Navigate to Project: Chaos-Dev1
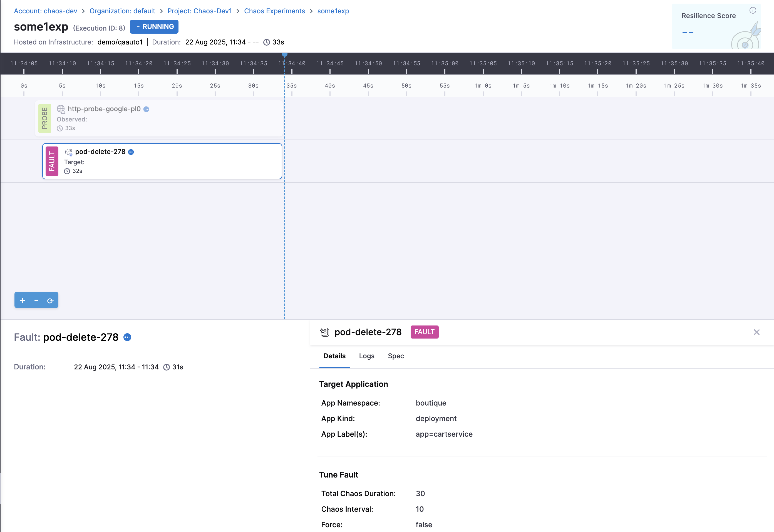This screenshot has width=774, height=532. click(x=200, y=11)
